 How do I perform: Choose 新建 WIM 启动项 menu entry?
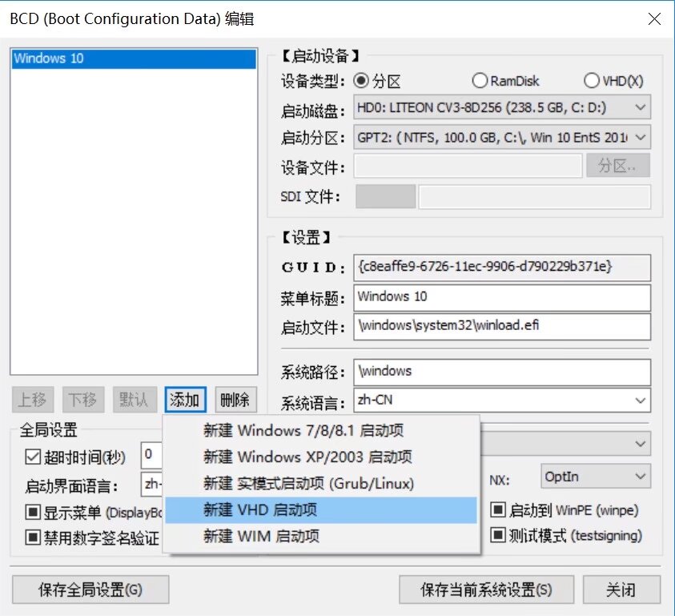click(x=321, y=537)
